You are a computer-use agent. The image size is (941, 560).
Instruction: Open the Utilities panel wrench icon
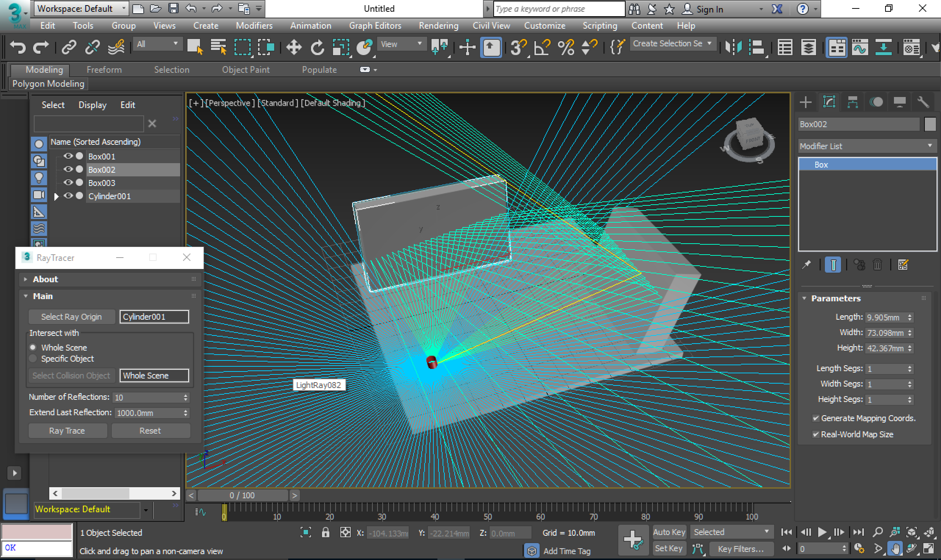[x=923, y=102]
